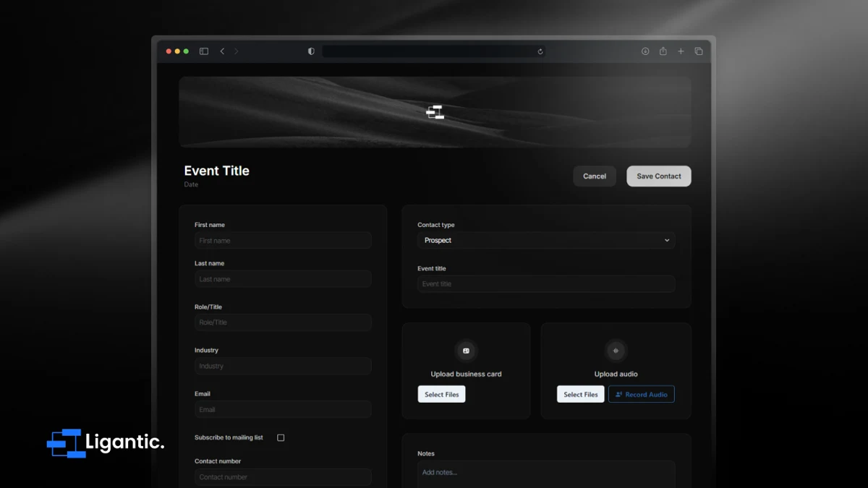Click Save Contact button
Viewport: 868px width, 488px height.
(659, 176)
